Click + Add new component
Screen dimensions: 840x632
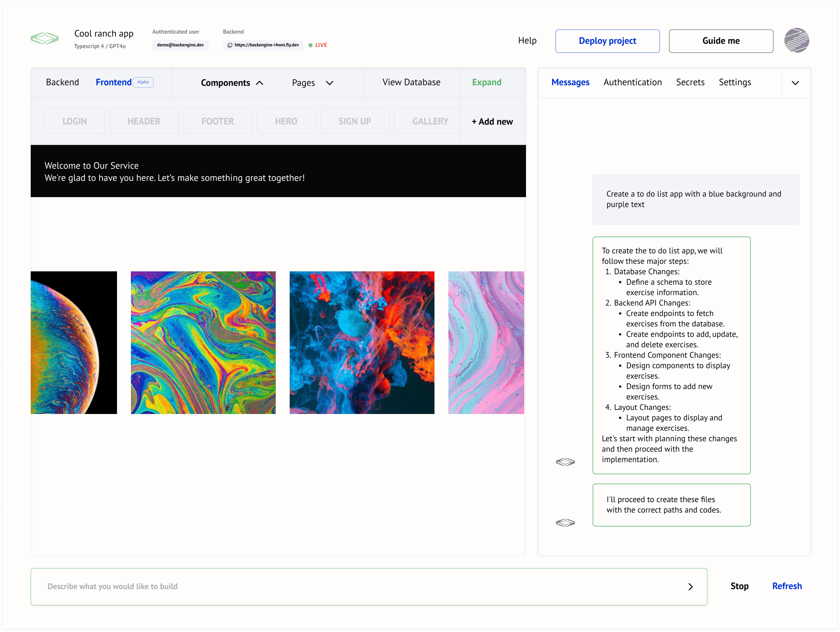click(x=492, y=121)
